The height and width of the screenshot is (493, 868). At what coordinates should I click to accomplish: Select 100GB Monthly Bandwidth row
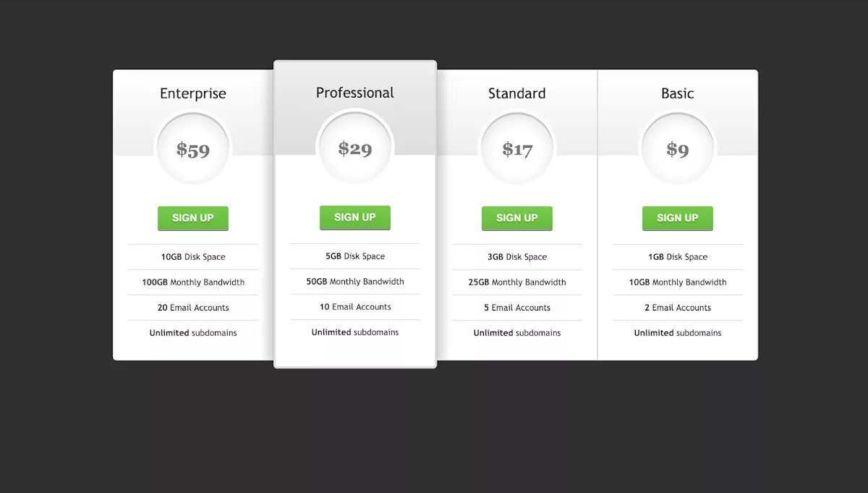(x=193, y=282)
